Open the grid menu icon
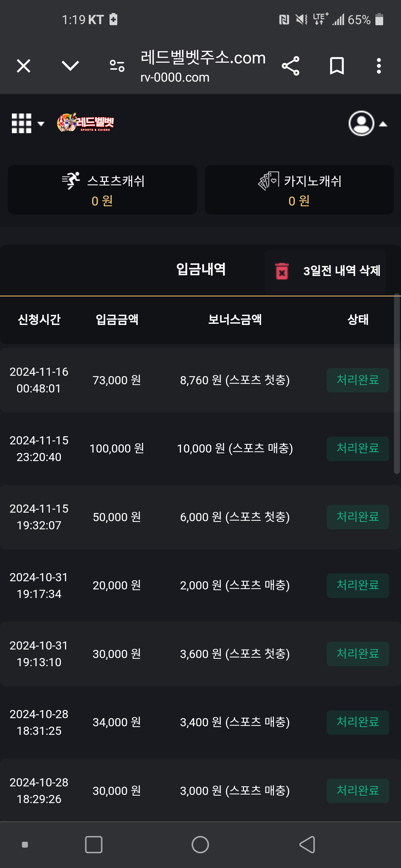Viewport: 401px width, 868px height. click(22, 123)
